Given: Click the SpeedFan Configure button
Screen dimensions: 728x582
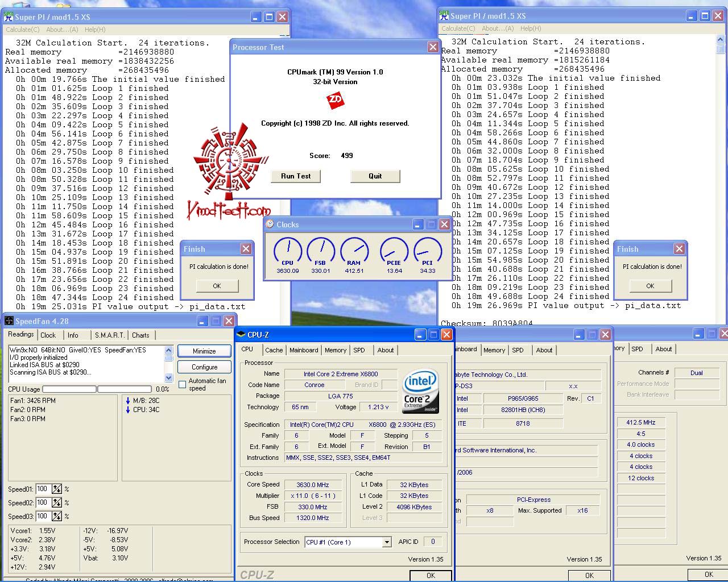Looking at the screenshot, I should point(204,367).
